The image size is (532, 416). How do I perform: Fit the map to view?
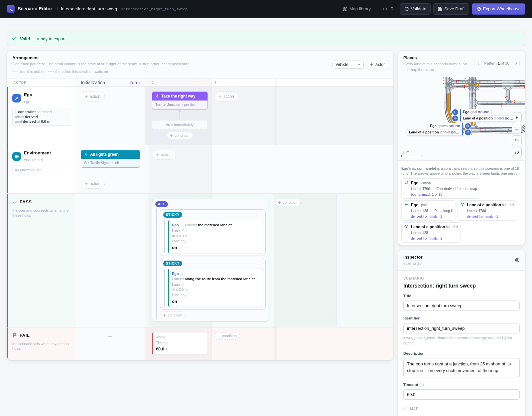[x=517, y=141]
